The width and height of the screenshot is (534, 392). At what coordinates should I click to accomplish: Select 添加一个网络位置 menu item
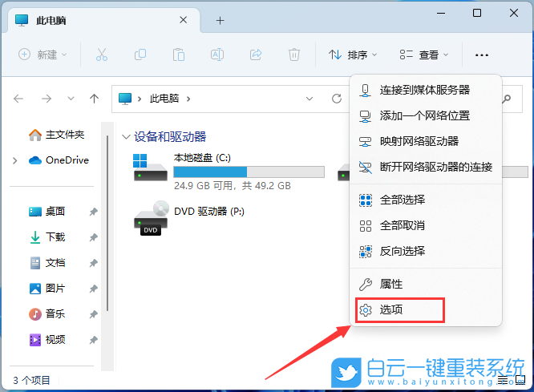[426, 115]
